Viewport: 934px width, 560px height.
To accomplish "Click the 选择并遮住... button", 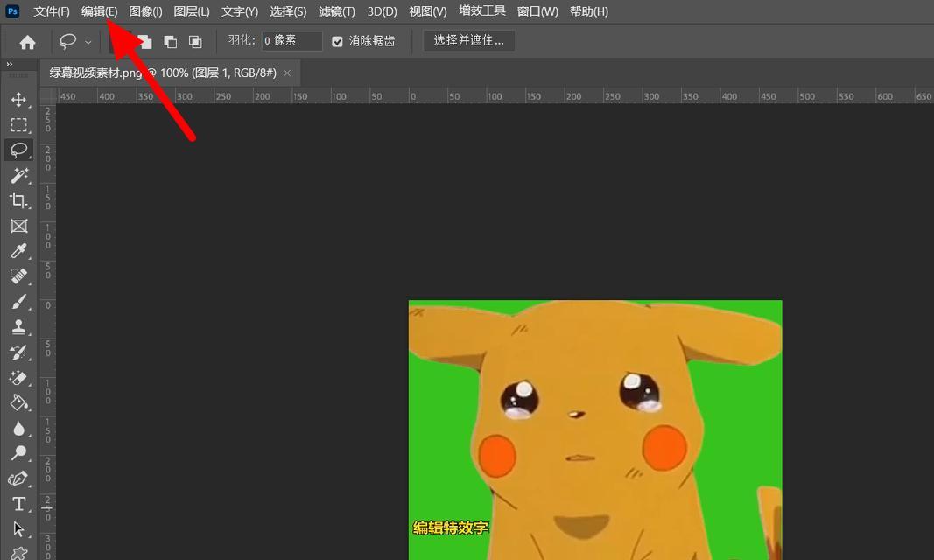I will (469, 40).
